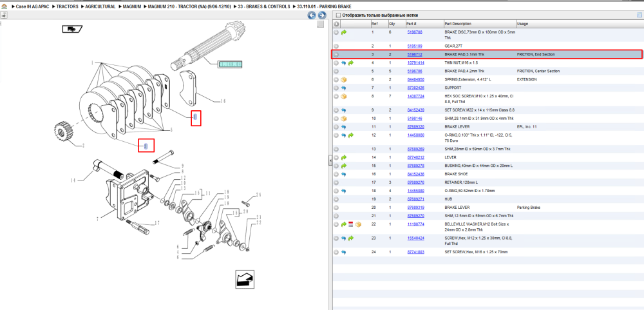Open part number link 10791414
644x310 pixels.
click(x=415, y=63)
